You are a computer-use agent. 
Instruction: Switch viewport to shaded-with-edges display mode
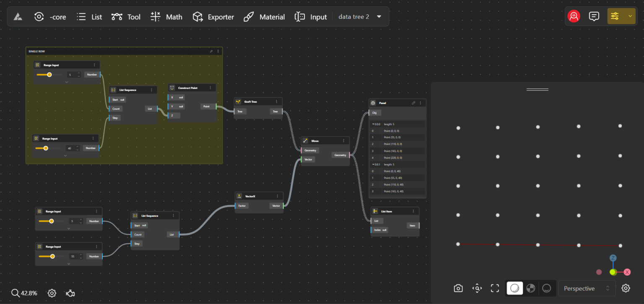pos(530,288)
